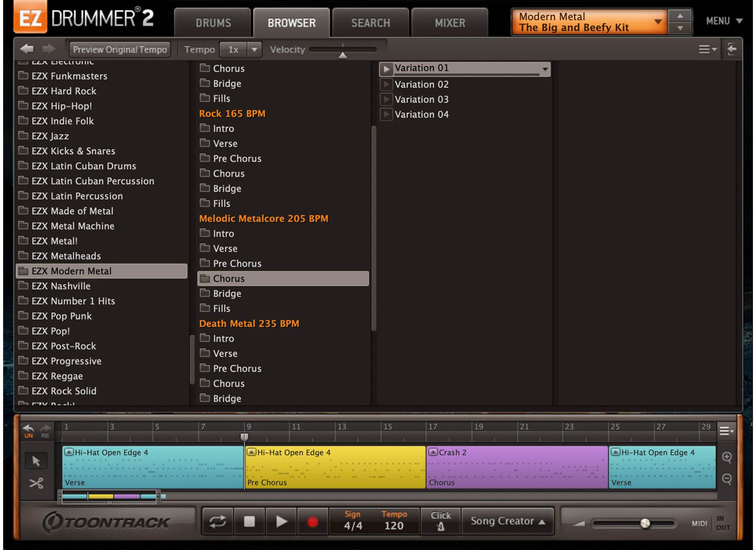Open the Tempo 1x multiplier dropdown

[254, 50]
